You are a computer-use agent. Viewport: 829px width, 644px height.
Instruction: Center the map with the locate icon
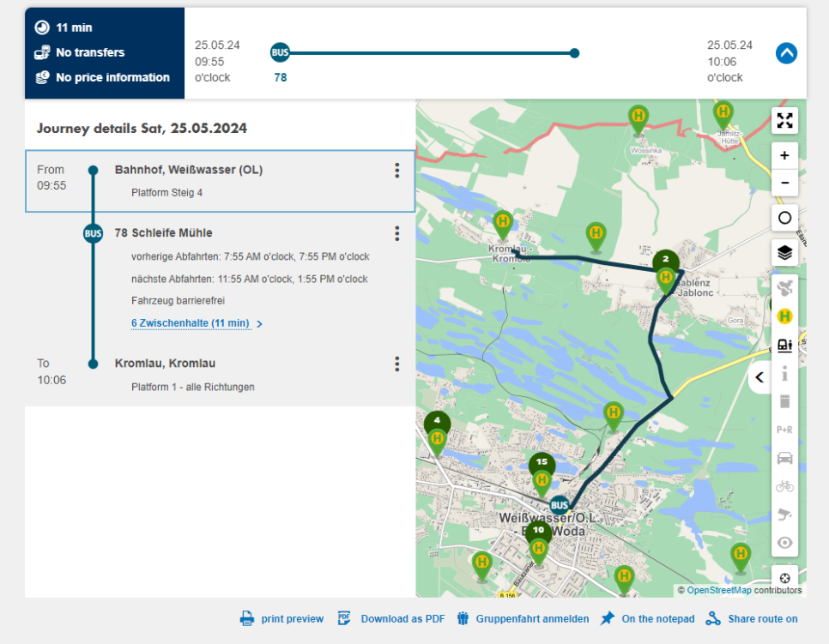point(784,578)
